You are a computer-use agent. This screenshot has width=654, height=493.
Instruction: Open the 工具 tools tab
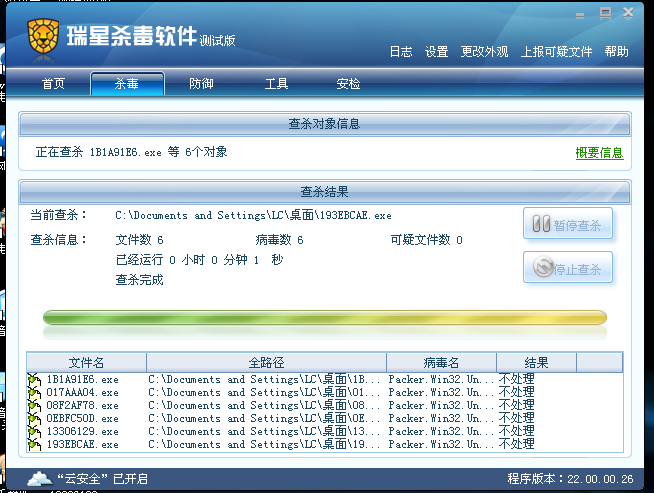[x=276, y=84]
